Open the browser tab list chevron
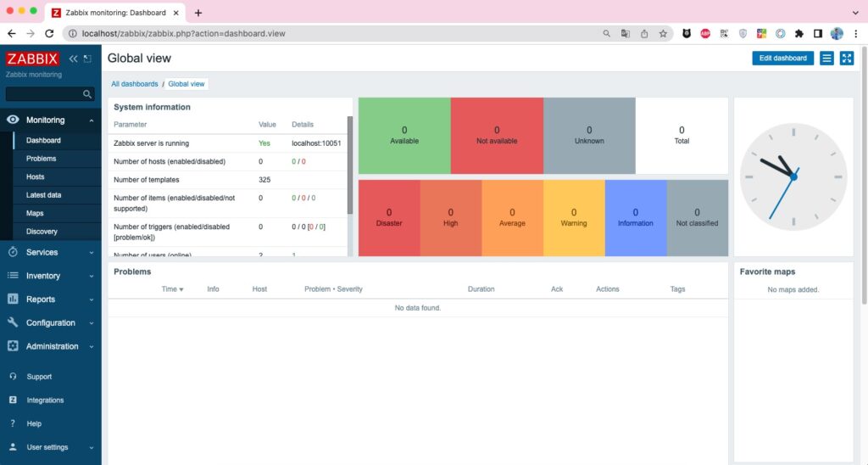Image resolution: width=868 pixels, height=465 pixels. coord(856,12)
